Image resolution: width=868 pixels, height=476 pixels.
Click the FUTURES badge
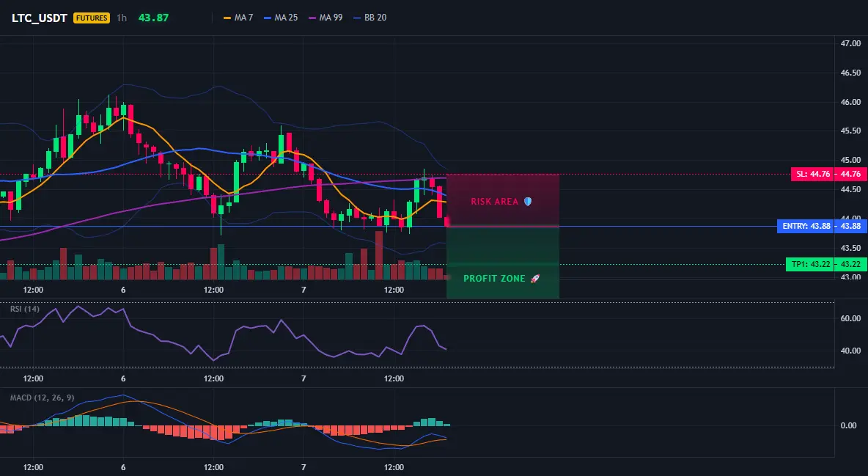[92, 18]
